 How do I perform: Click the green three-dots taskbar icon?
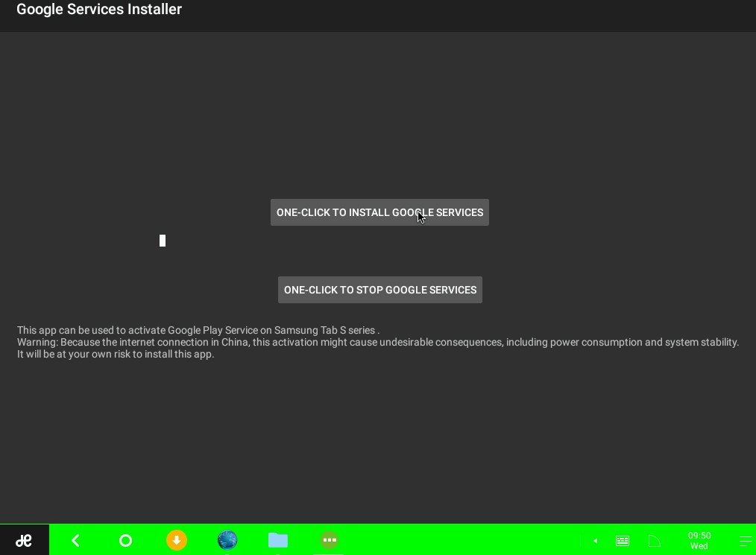329,540
